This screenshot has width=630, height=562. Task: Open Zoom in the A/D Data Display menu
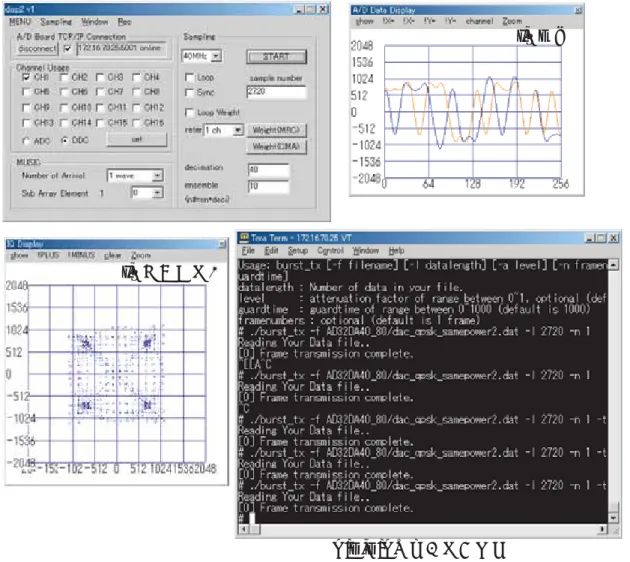click(512, 21)
